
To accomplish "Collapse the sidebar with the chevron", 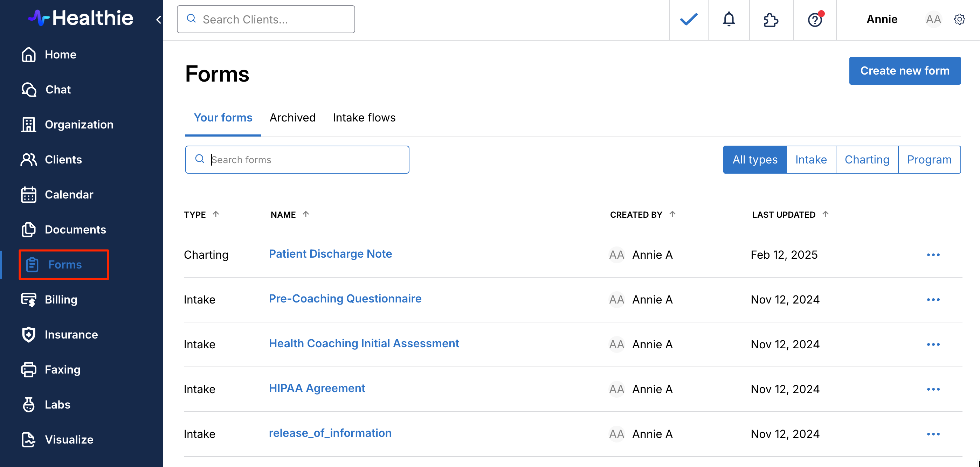I will coord(159,19).
